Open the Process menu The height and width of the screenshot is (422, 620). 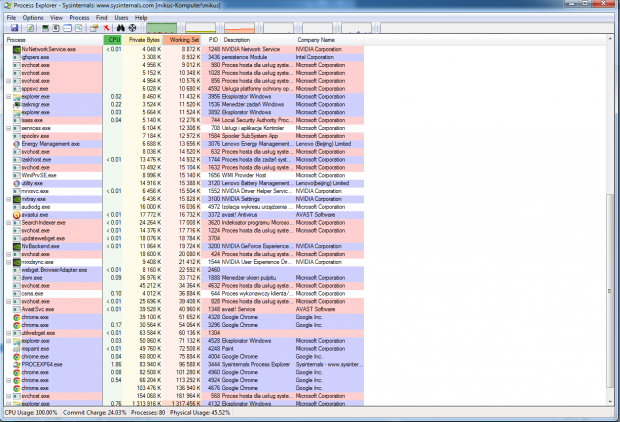point(79,18)
